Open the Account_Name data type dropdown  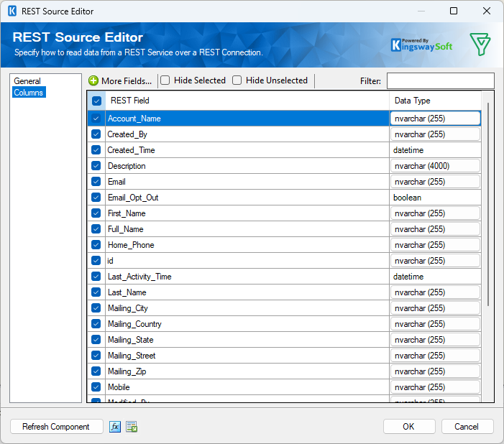[435, 119]
